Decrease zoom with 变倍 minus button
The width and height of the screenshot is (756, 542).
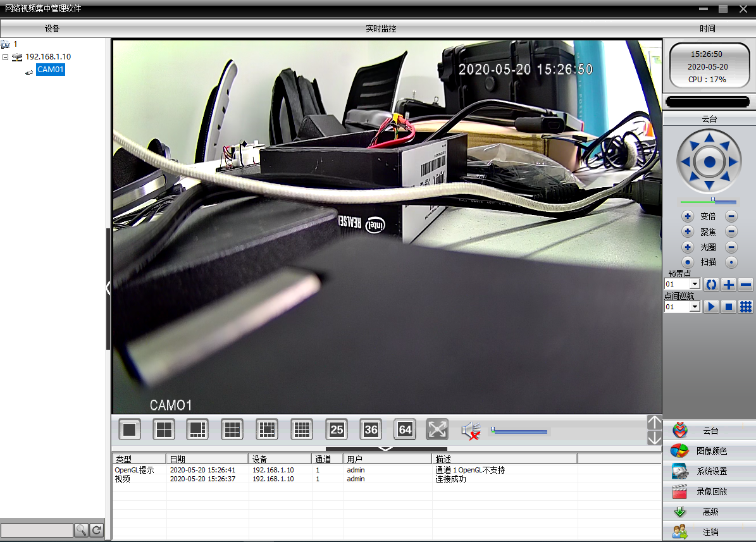pos(731,216)
